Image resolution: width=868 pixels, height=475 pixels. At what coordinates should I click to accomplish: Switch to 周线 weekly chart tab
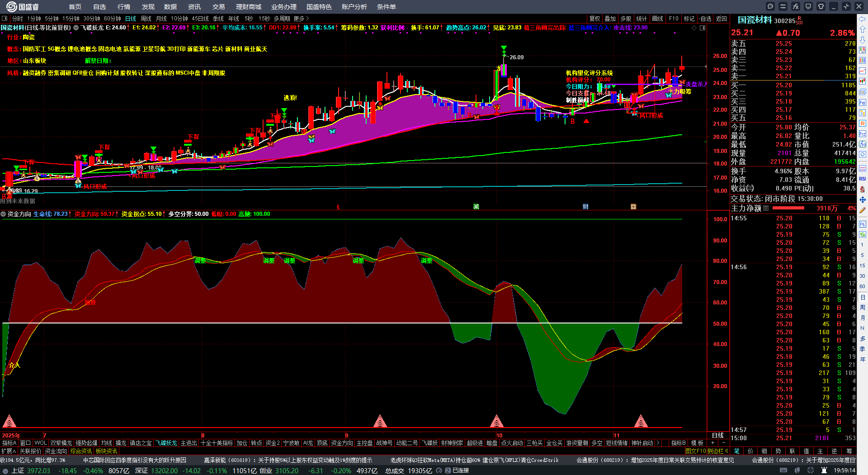point(146,19)
